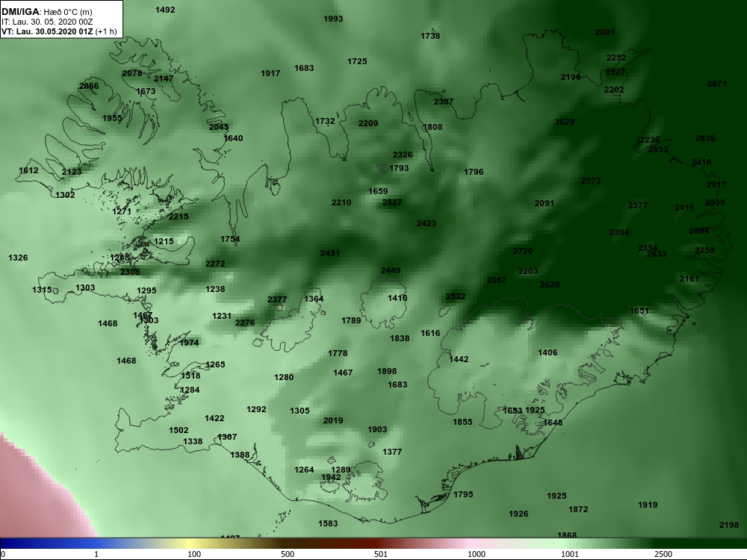Click the map value 2123
Screen dimensions: 747x560
click(72, 172)
